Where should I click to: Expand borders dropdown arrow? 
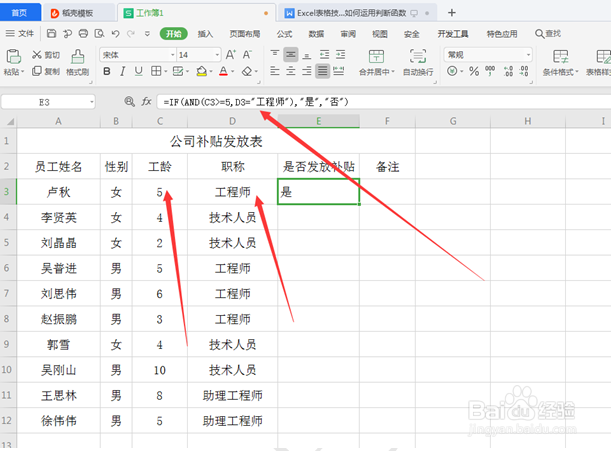tap(166, 72)
